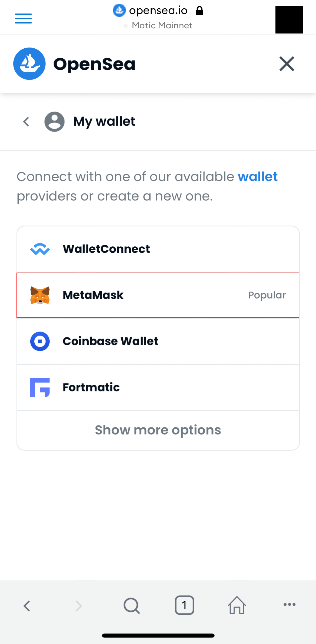Open the blue wallet link in the description
This screenshot has height=644, width=316.
tap(258, 177)
